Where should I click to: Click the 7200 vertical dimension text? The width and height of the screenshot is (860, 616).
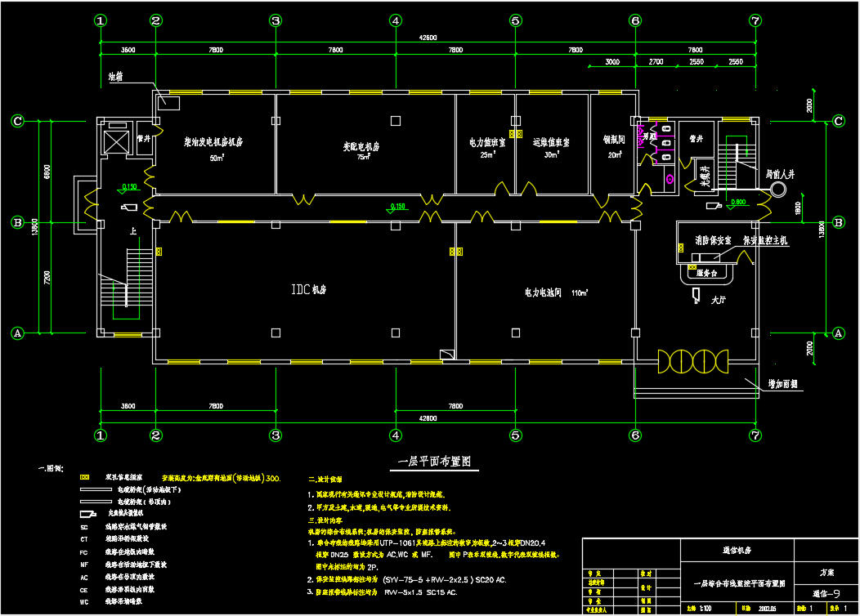click(47, 277)
